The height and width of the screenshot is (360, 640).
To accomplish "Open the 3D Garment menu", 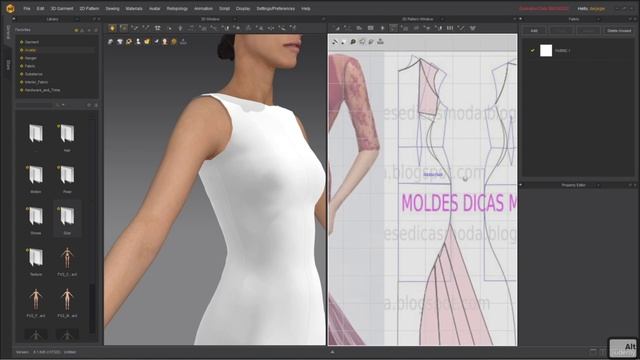I will (62, 9).
